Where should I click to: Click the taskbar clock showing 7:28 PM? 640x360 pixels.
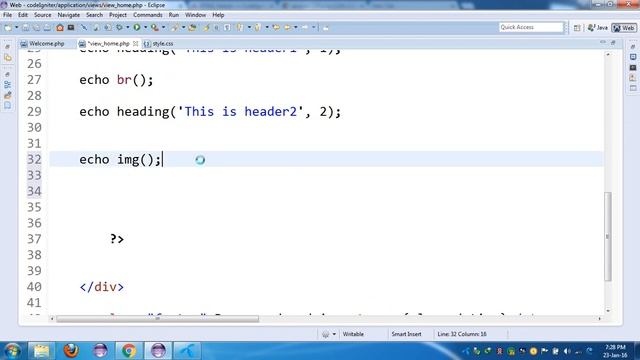615,351
